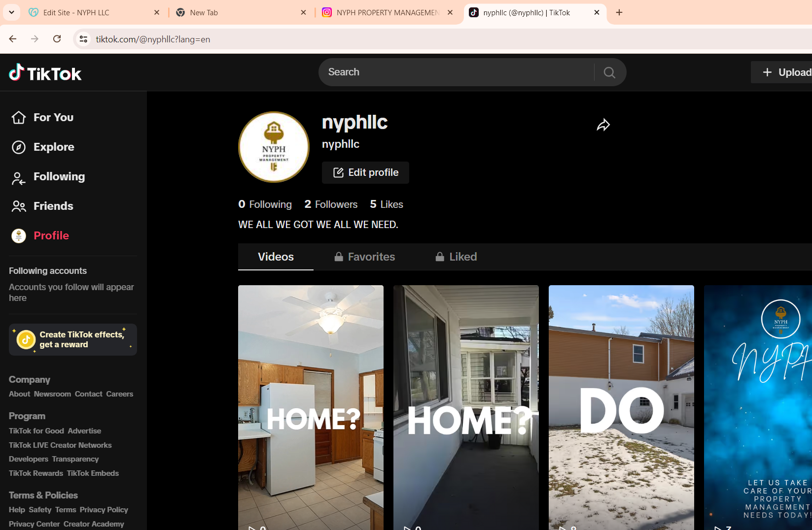Screen dimensions: 812x530
Task: Close the New Tab tab
Action: 303,12
